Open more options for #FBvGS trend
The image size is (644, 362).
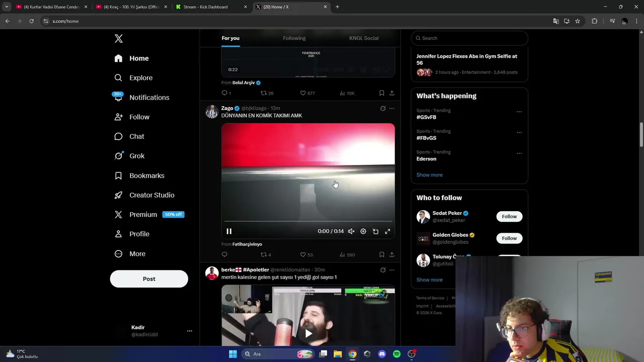(x=519, y=133)
